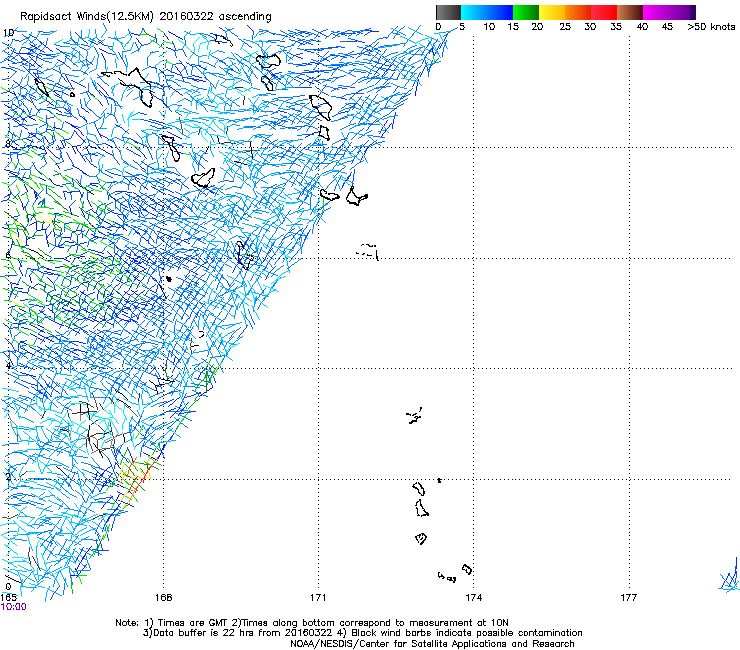Screen dimensions: 740x650
Task: Click the isolated wind barbs at lower right
Action: pos(729,576)
